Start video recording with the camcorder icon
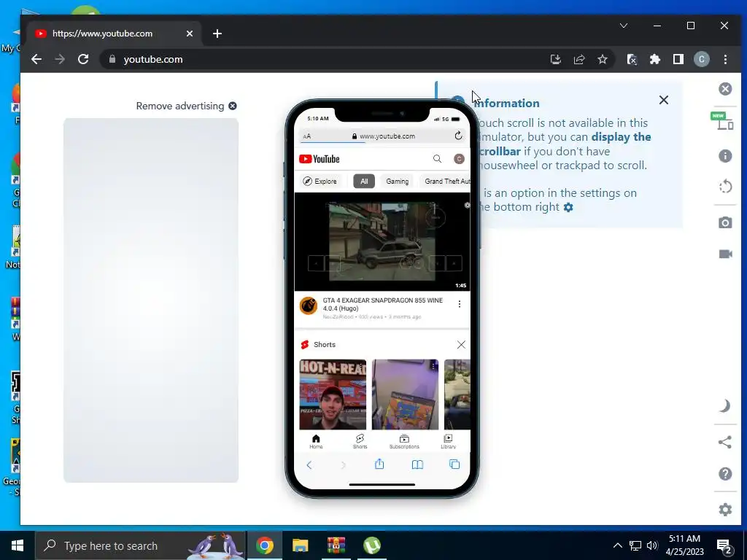This screenshot has height=560, width=747. (725, 254)
